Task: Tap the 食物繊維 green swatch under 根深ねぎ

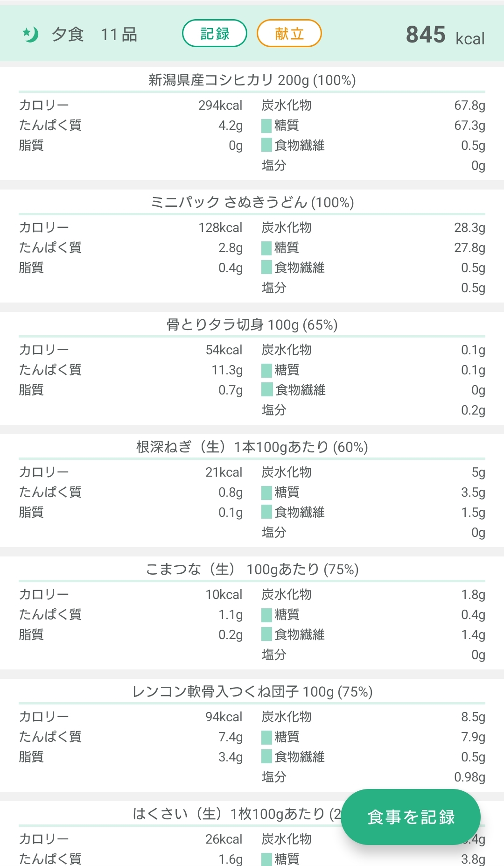Action: tap(266, 512)
